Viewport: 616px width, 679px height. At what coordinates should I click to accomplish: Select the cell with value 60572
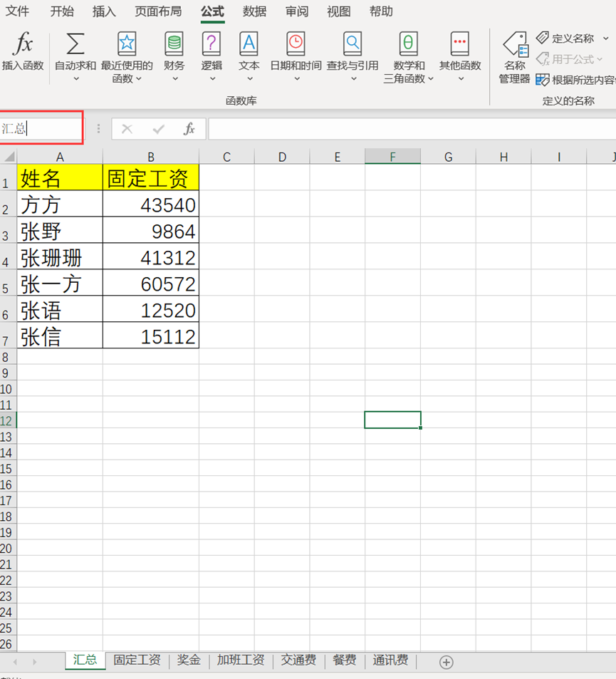pyautogui.click(x=151, y=283)
